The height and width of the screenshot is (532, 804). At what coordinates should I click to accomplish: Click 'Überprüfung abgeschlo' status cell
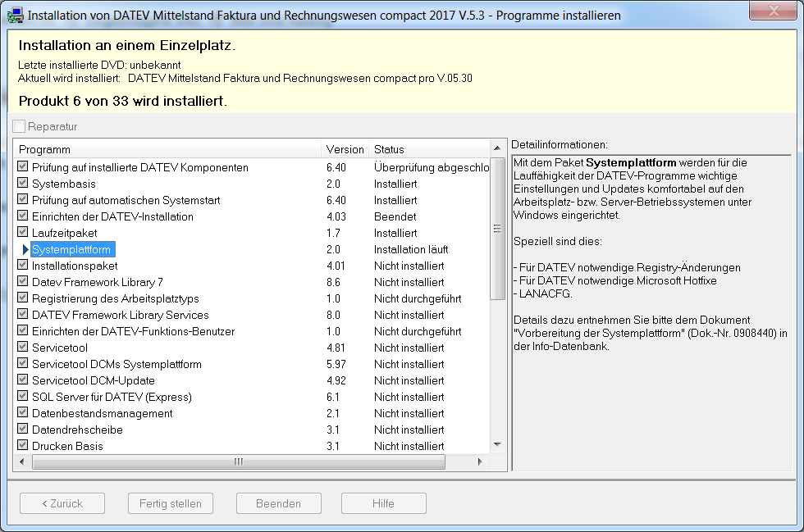coord(432,167)
